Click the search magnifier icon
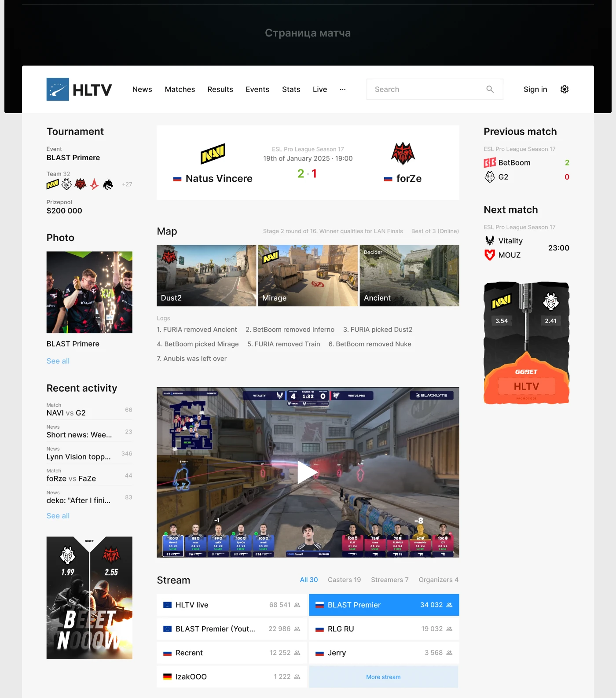 490,89
